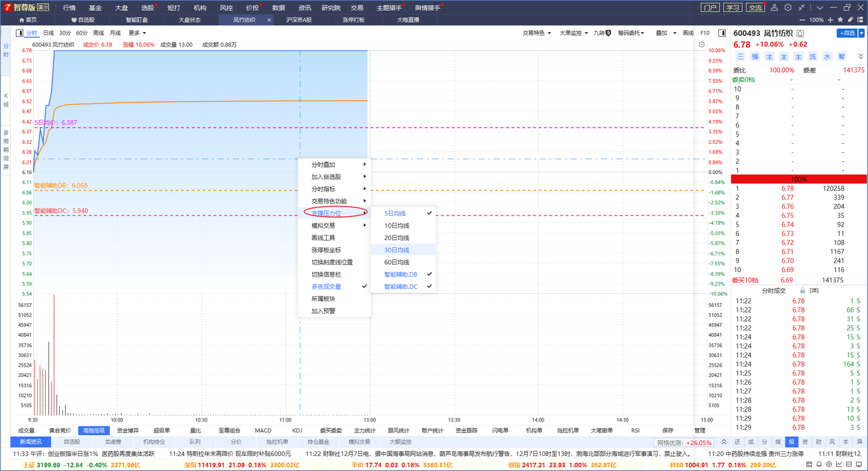The width and height of the screenshot is (868, 471).
Task: Click the 网格优测 +26.05% box
Action: 684,442
